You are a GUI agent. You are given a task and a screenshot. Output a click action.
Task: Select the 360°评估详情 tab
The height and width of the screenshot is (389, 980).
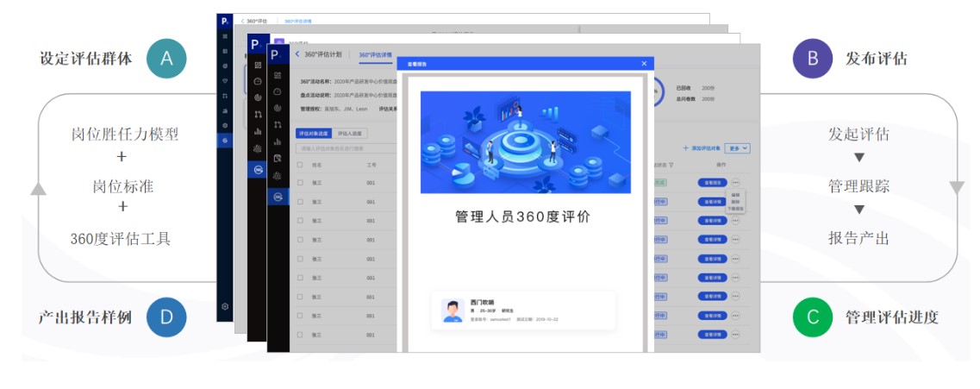[x=375, y=54]
